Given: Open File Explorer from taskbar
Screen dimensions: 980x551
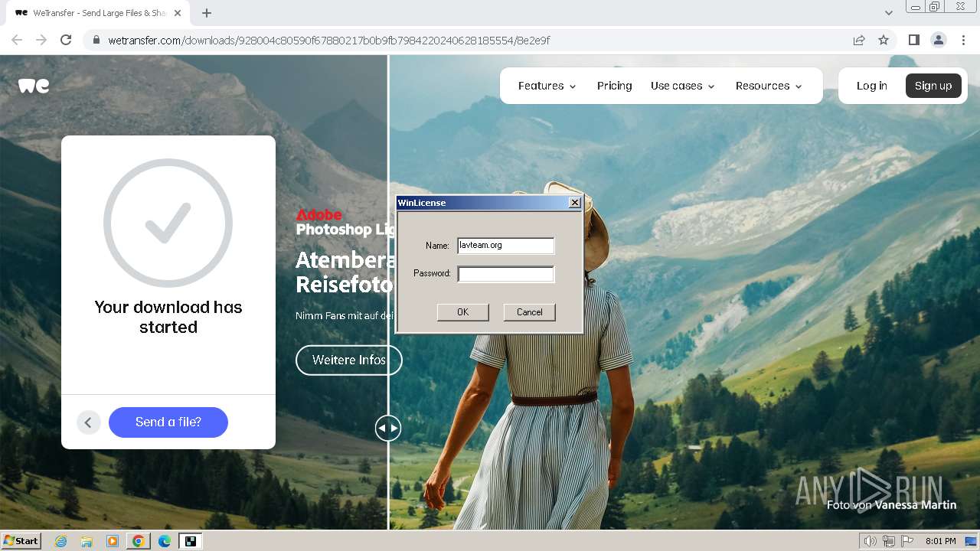Looking at the screenshot, I should tap(87, 541).
